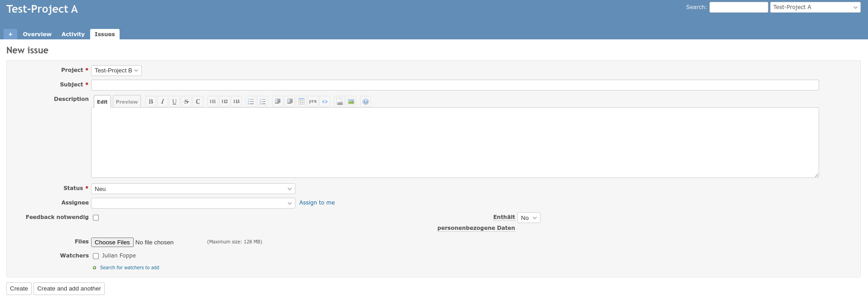Viewport: 868px width, 300px height.
Task: Open text formatting help
Action: (x=366, y=101)
